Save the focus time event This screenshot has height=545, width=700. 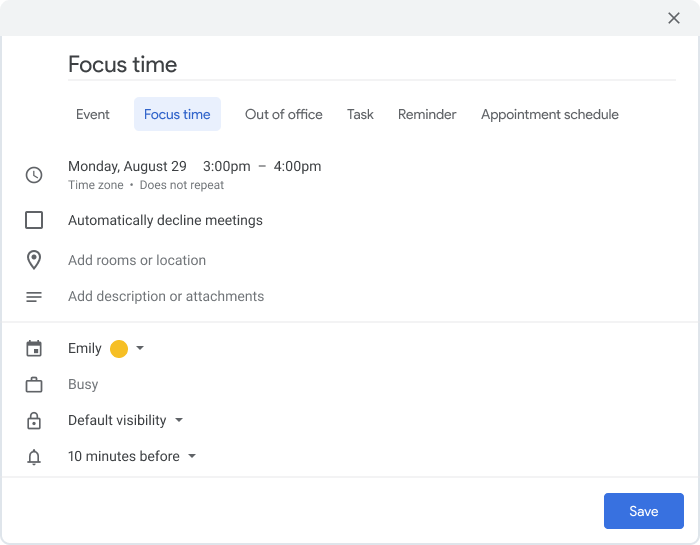click(x=643, y=511)
